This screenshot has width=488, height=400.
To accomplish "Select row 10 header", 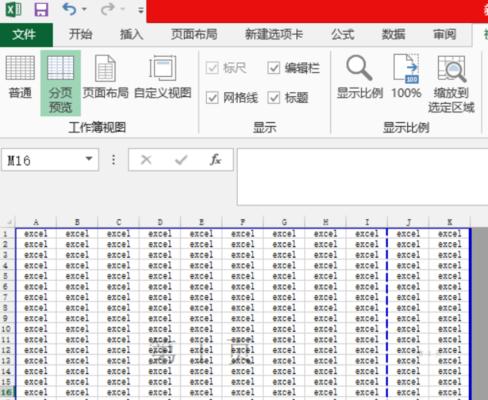I will click(x=7, y=329).
